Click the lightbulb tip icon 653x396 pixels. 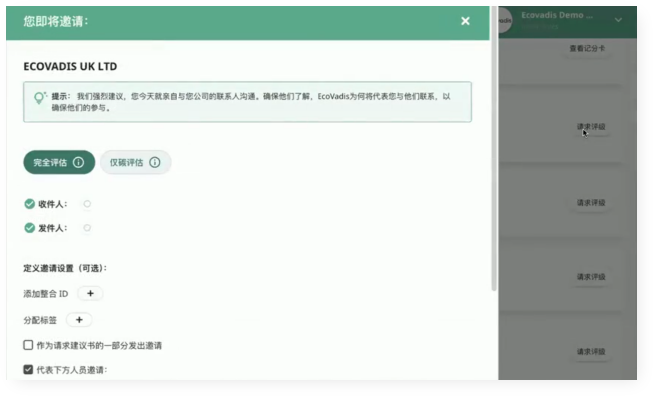pyautogui.click(x=39, y=97)
